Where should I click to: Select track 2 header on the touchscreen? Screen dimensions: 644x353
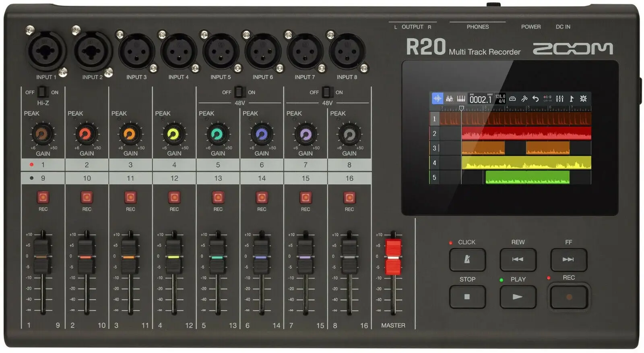pyautogui.click(x=434, y=133)
